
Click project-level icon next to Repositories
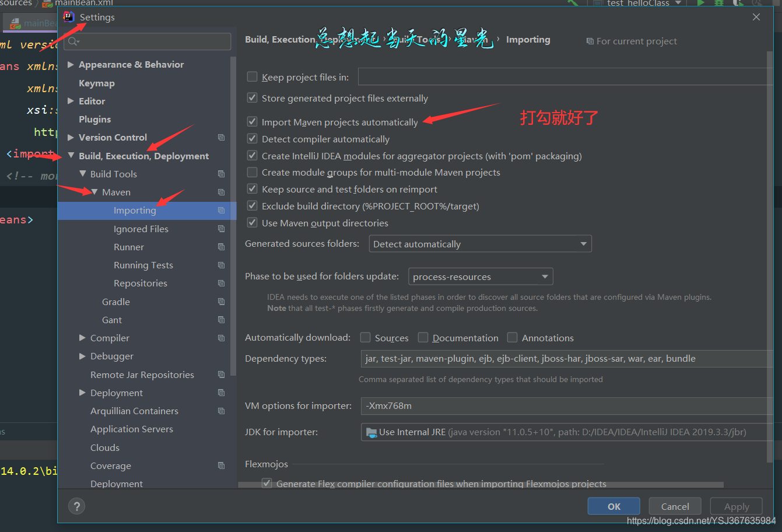tap(221, 283)
